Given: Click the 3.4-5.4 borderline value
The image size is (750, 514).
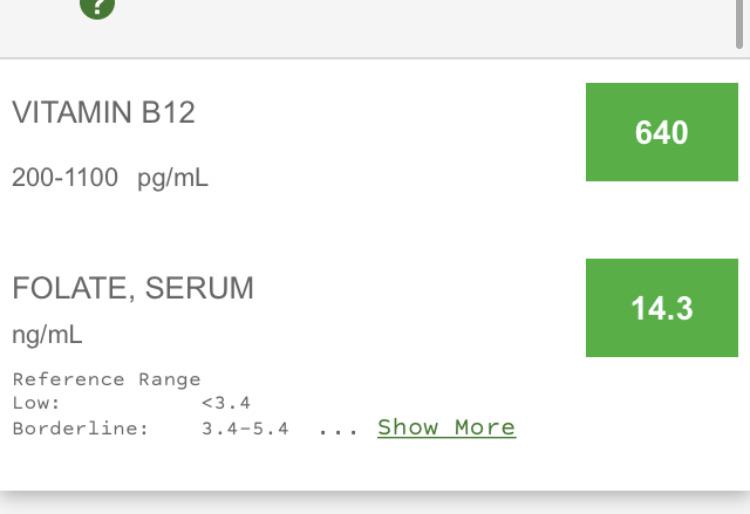Looking at the screenshot, I should [x=245, y=428].
